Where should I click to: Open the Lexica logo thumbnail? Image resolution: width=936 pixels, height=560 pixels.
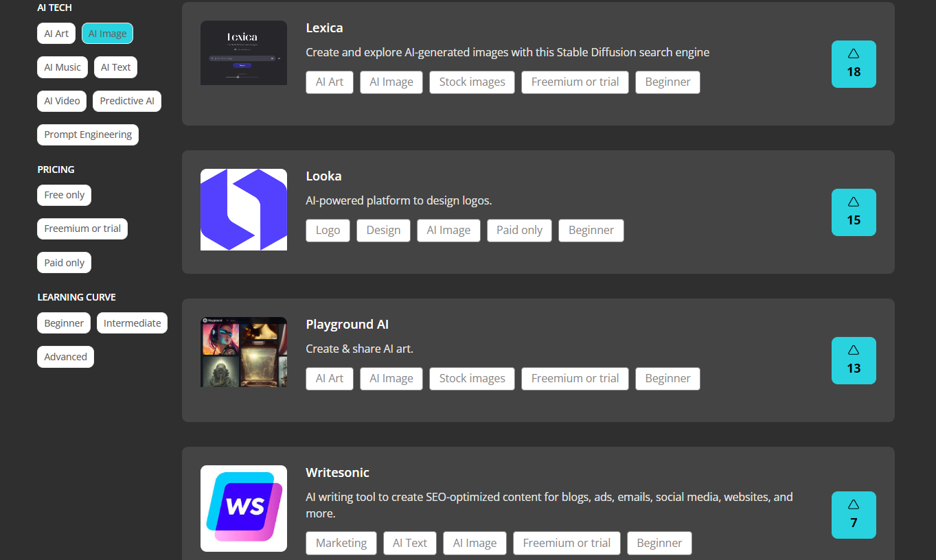click(x=244, y=53)
